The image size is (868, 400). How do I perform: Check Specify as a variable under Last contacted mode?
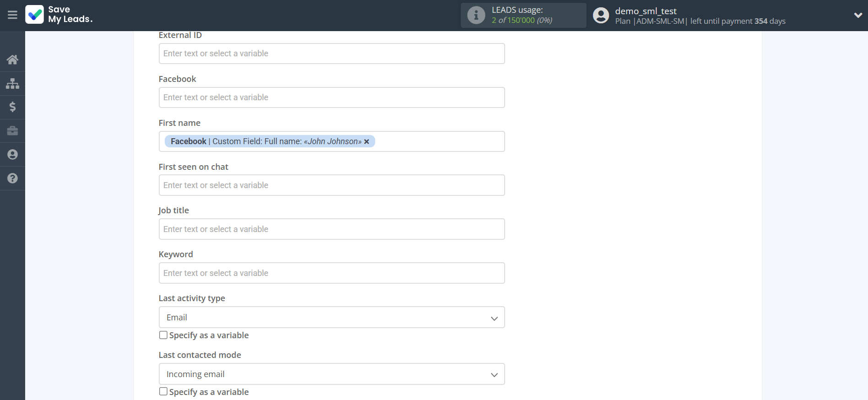(163, 392)
